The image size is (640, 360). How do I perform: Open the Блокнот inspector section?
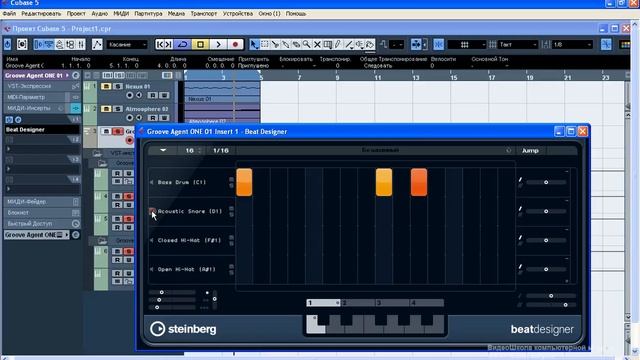tap(42, 213)
